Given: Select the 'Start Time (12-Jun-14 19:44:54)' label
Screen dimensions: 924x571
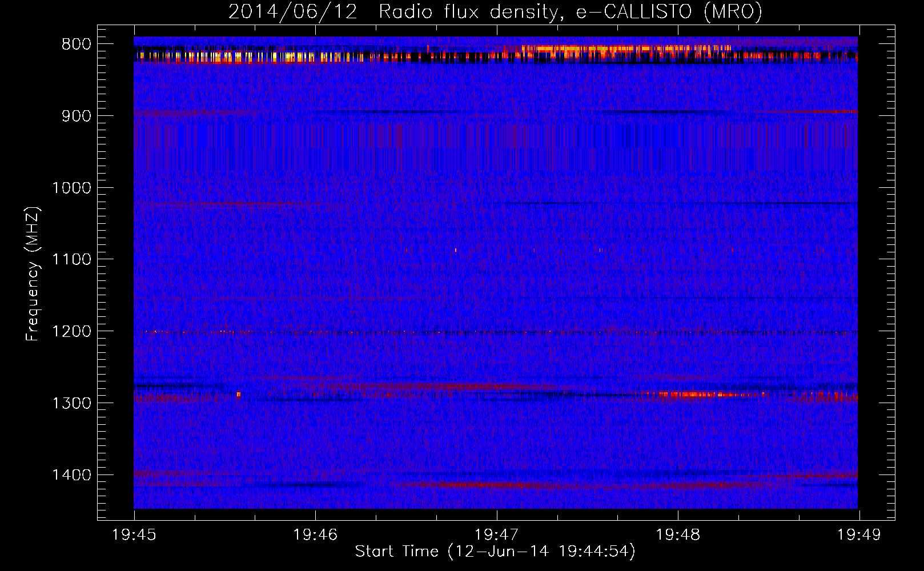Looking at the screenshot, I should point(495,551).
